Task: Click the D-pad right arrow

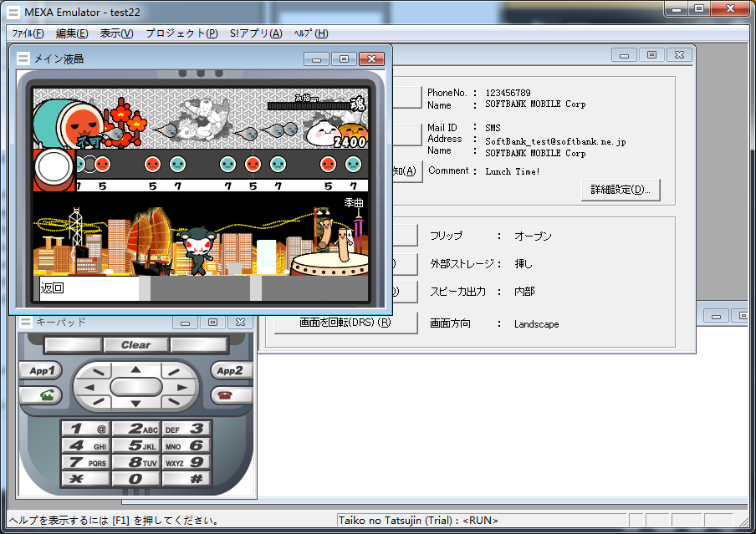Action: tap(181, 387)
